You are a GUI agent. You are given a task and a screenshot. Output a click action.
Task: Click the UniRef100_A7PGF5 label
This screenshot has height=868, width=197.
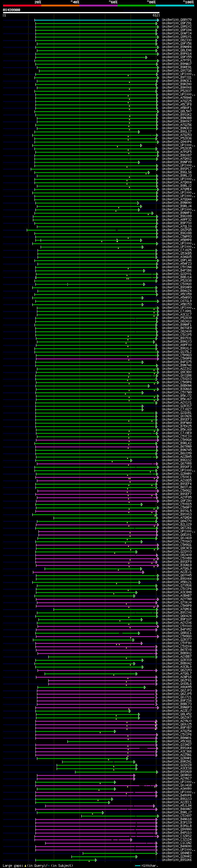click(x=177, y=152)
